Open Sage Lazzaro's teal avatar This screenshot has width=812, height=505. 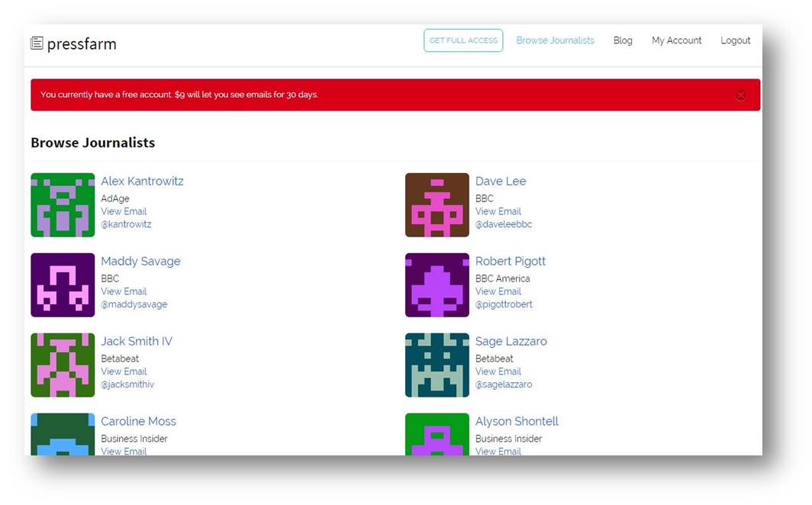point(437,365)
